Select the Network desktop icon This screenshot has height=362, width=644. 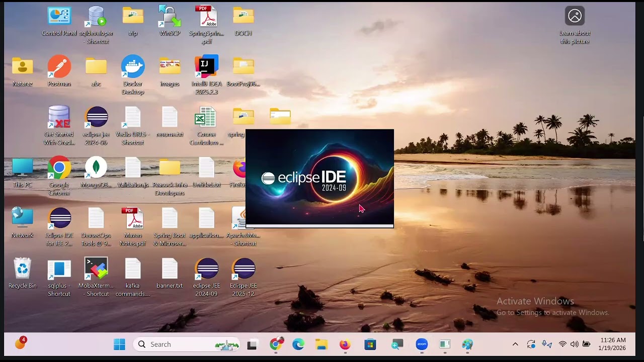22,223
